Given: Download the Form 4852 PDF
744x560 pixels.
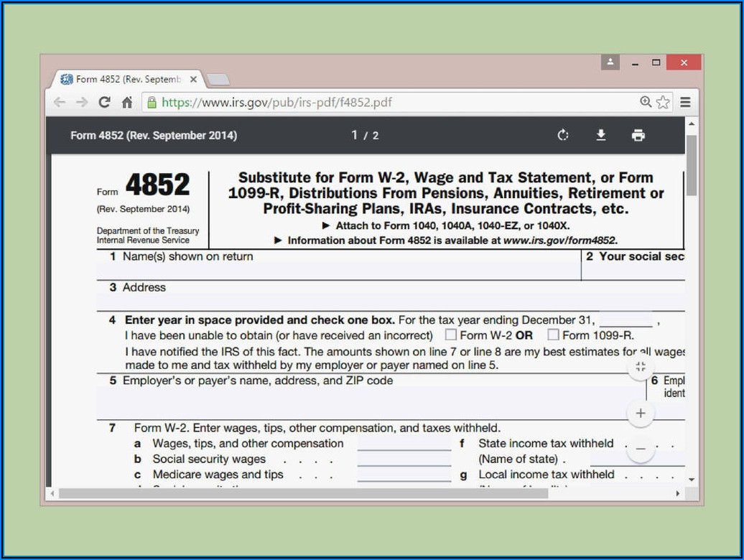Looking at the screenshot, I should 601,136.
